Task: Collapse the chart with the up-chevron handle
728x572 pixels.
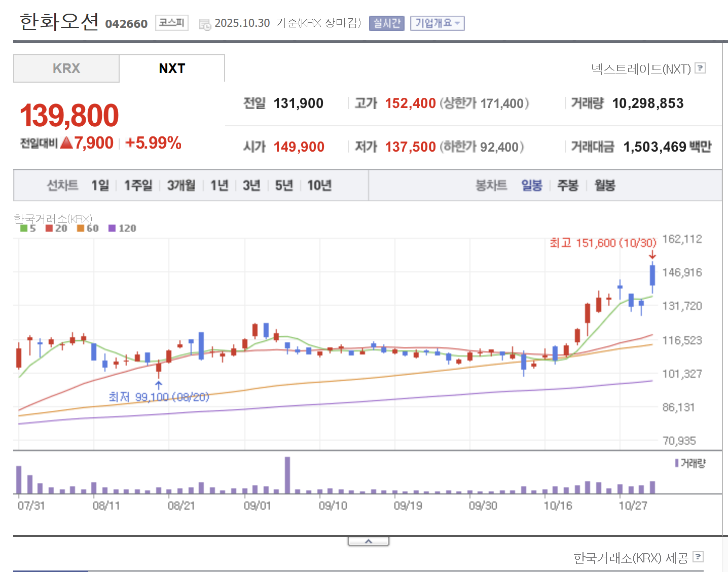Action: (x=369, y=542)
